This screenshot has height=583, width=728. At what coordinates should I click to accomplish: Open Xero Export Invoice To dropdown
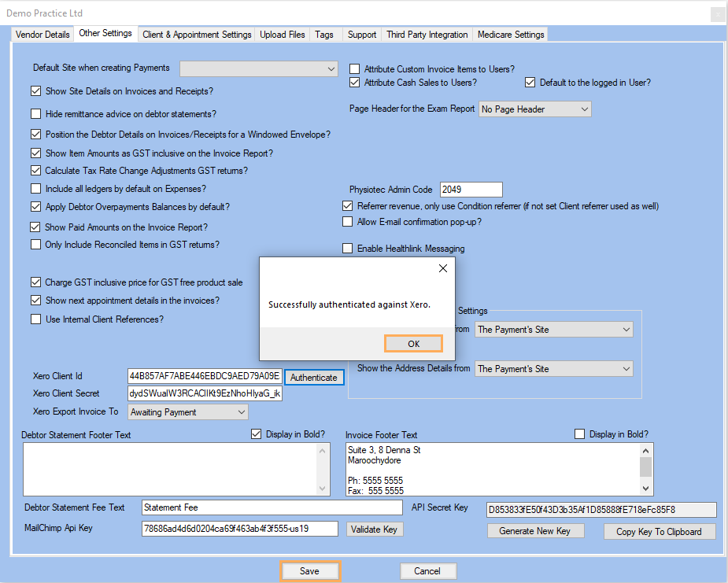point(187,412)
